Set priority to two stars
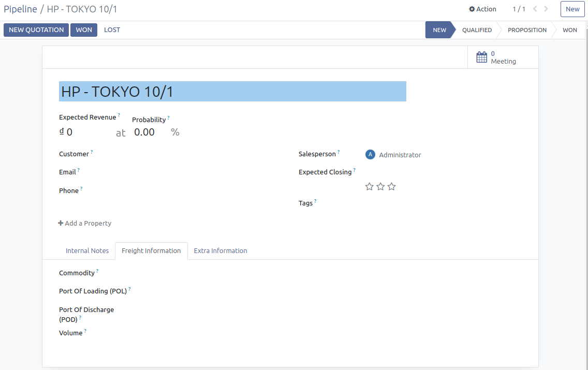This screenshot has width=588, height=370. coord(380,186)
